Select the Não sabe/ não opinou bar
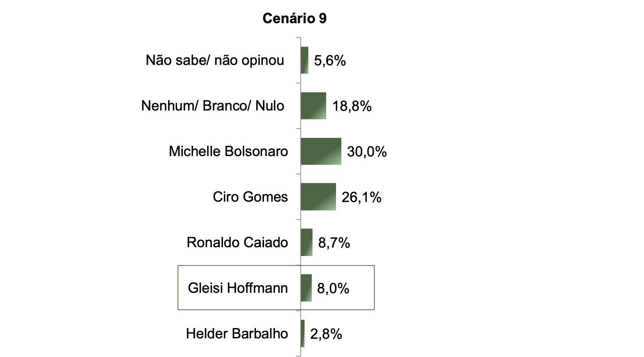 [x=305, y=60]
